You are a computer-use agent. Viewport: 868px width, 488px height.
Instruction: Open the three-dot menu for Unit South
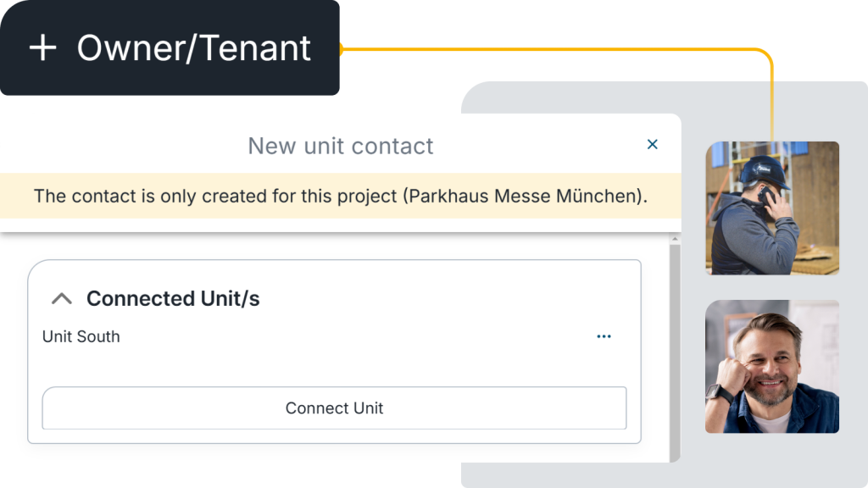[604, 336]
